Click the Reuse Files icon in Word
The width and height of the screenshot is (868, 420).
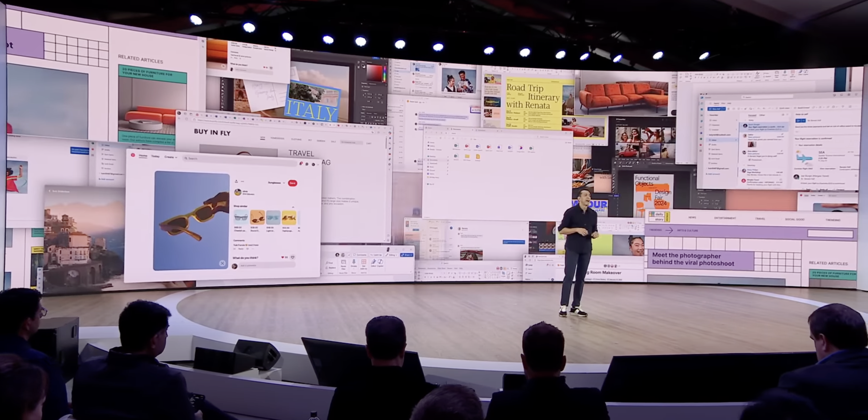coord(344,262)
